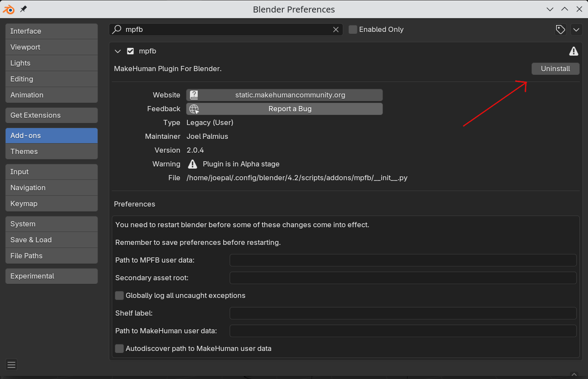Switch to the Experimental section
This screenshot has height=379, width=588.
pos(51,276)
